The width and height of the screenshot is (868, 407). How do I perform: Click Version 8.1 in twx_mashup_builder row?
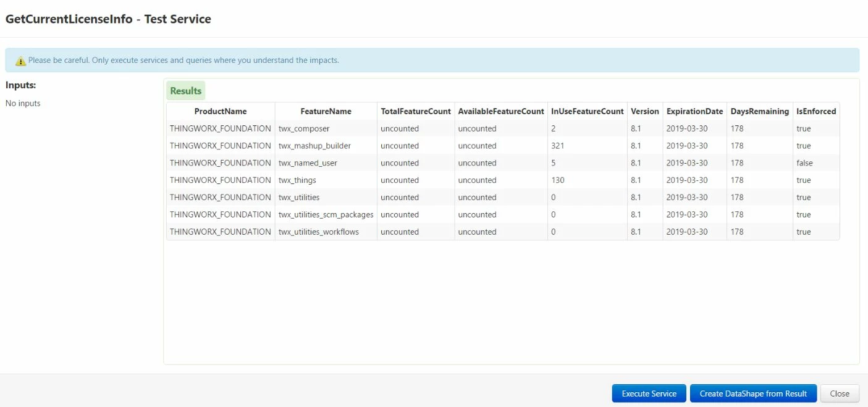(x=645, y=146)
